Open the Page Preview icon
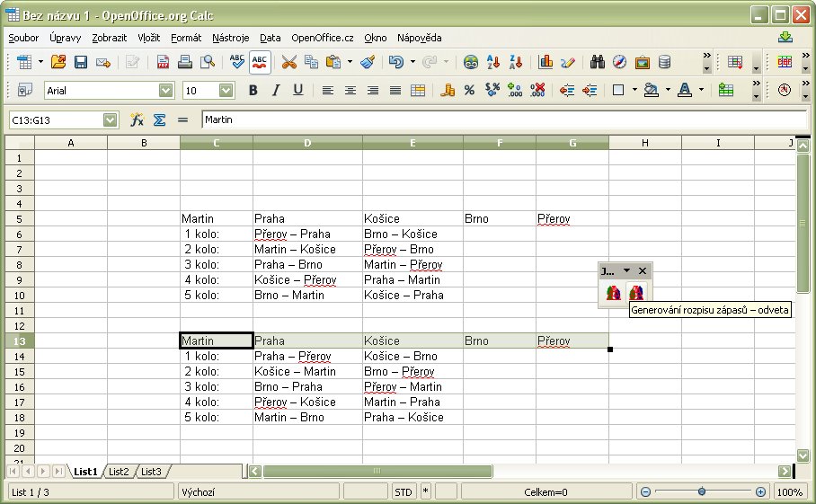 point(207,62)
